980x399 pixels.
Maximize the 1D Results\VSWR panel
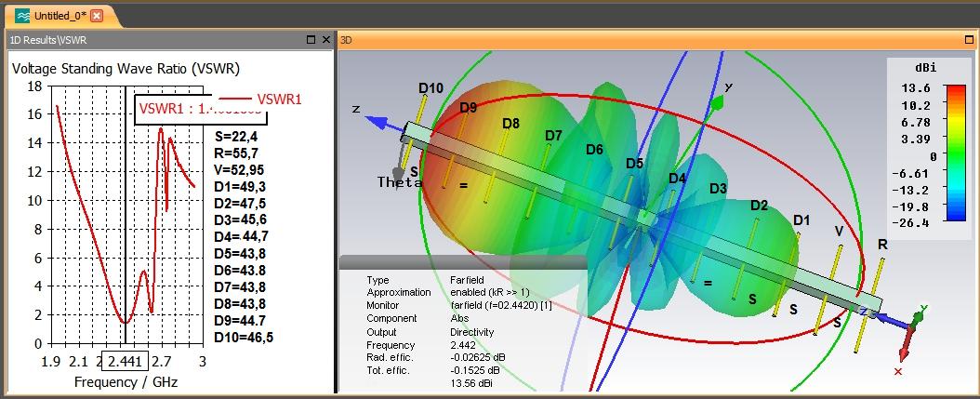(x=311, y=39)
